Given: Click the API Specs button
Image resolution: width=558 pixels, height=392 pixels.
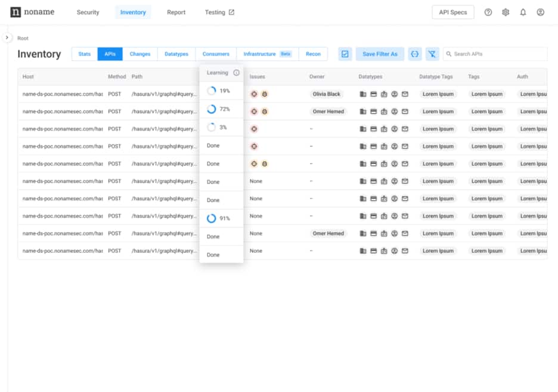Looking at the screenshot, I should point(453,12).
